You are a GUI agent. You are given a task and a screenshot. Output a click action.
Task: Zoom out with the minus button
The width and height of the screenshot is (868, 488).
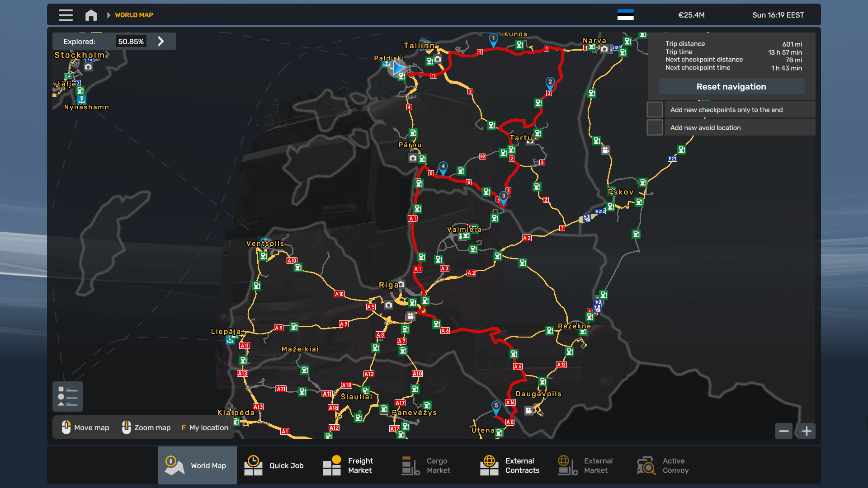tap(784, 431)
